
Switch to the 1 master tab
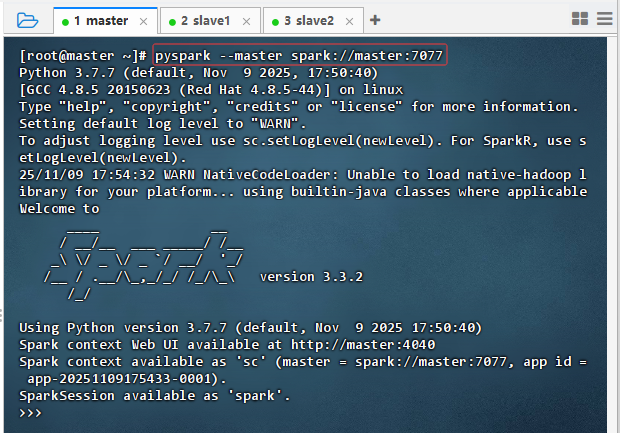[106, 21]
